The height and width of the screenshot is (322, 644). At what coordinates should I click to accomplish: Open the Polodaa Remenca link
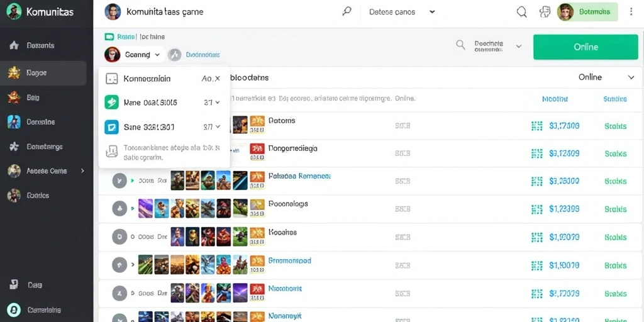click(x=299, y=176)
